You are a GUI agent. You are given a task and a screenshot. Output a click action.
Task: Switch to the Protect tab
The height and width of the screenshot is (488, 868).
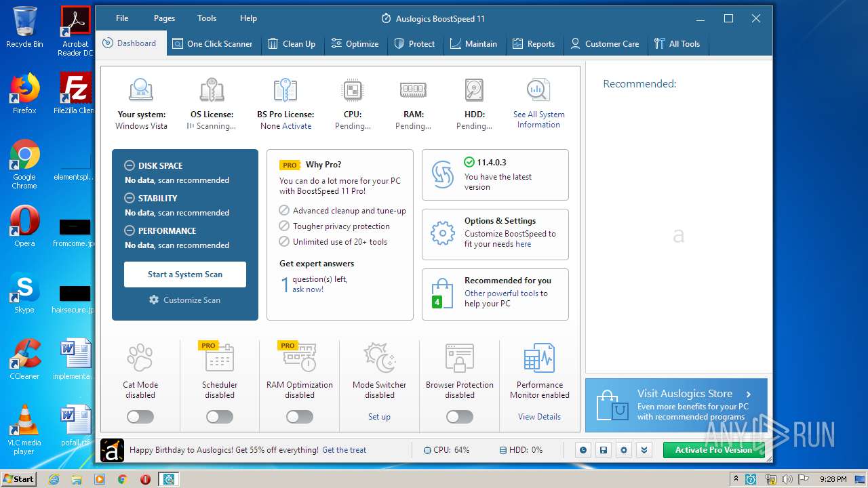point(414,43)
